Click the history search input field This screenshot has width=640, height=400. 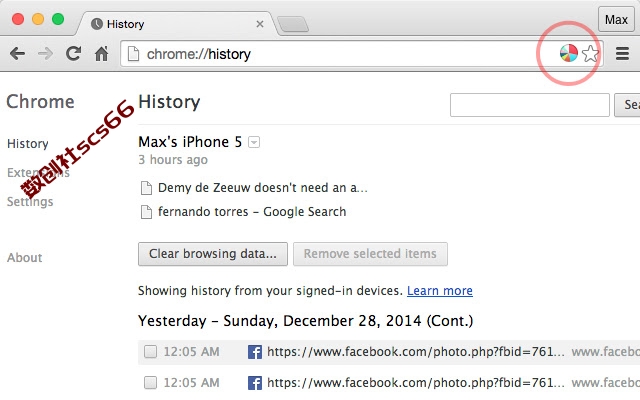(x=530, y=105)
